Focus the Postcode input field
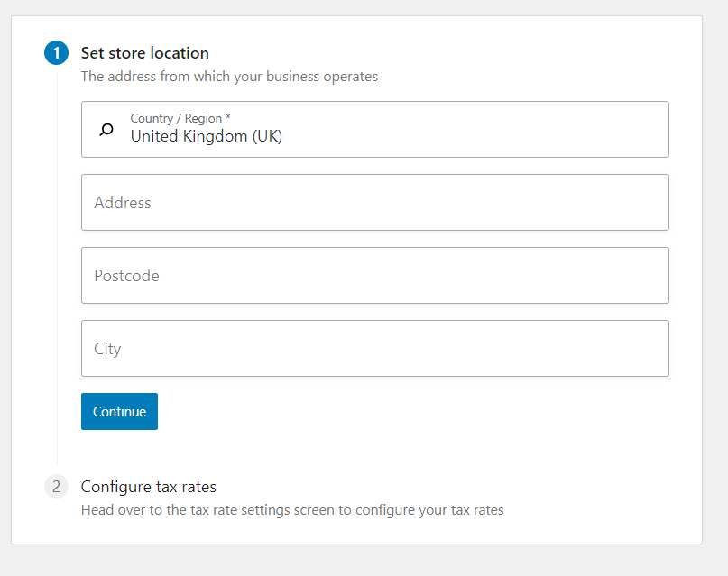728x576 pixels. pos(374,276)
